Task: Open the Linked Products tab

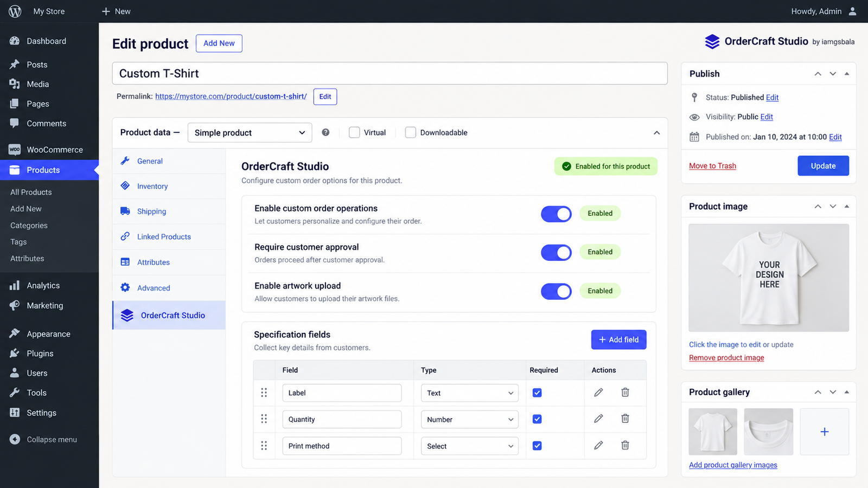Action: [x=169, y=237]
